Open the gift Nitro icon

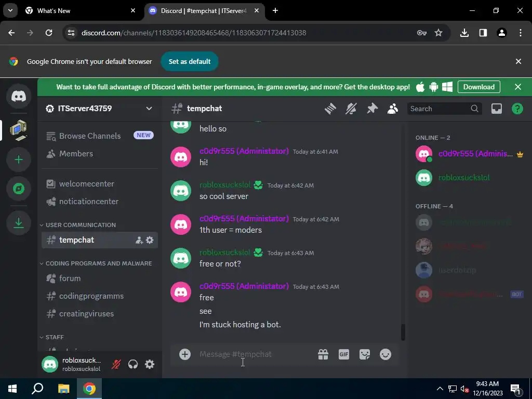coord(323,354)
